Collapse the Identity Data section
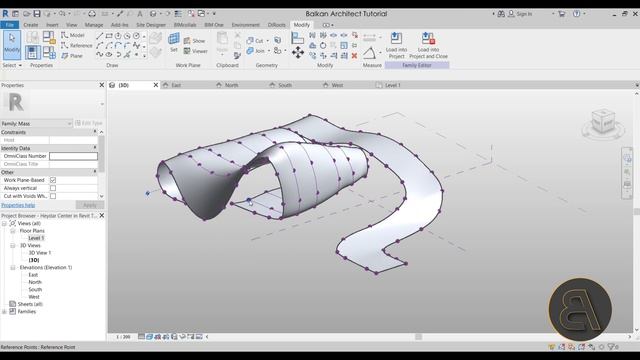640x360 pixels. pyautogui.click(x=95, y=148)
